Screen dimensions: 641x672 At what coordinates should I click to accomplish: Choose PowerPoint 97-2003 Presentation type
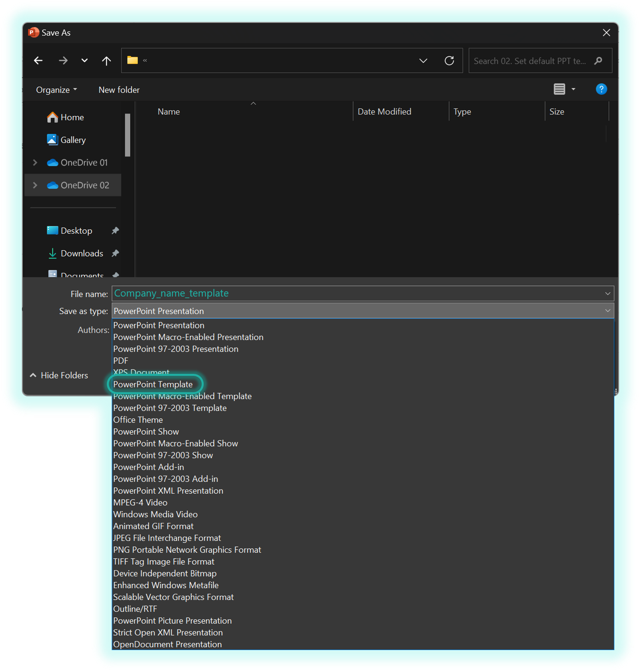(363, 349)
